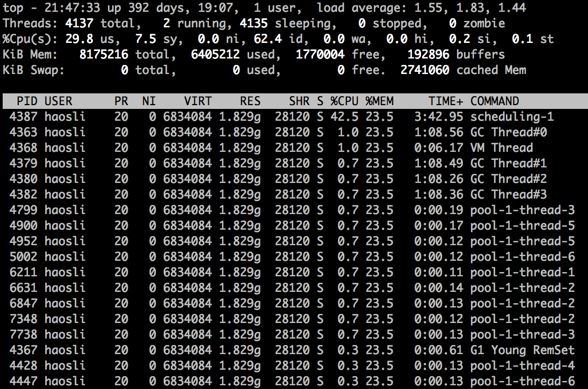Click the TIME+ column header
Image resolution: width=588 pixels, height=389 pixels.
pyautogui.click(x=446, y=101)
